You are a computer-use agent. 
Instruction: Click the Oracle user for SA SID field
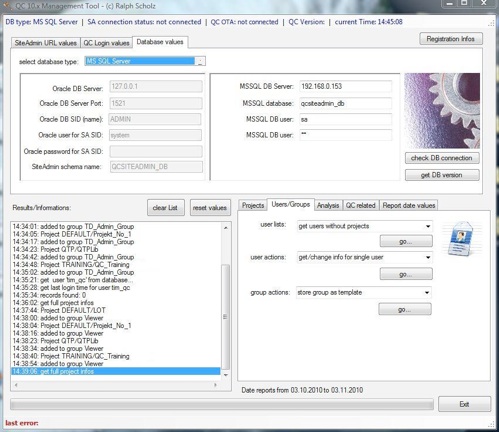155,135
